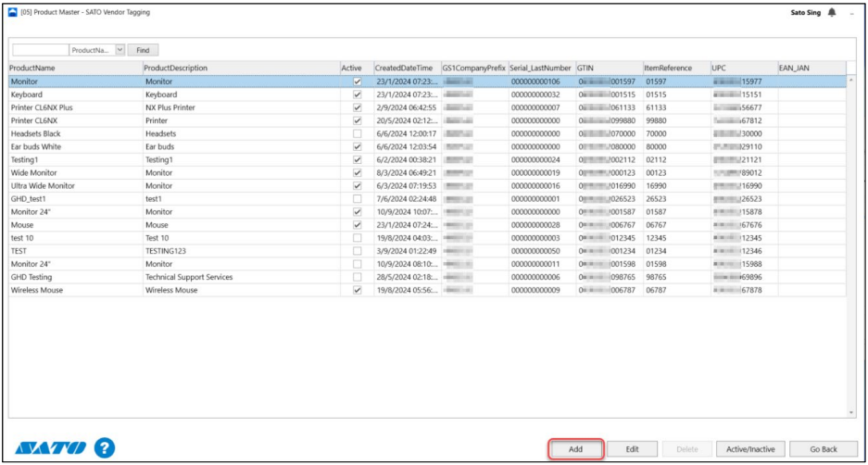Click the scroll down arrow of table scrollbar
This screenshot has width=868, height=465.
[x=851, y=412]
